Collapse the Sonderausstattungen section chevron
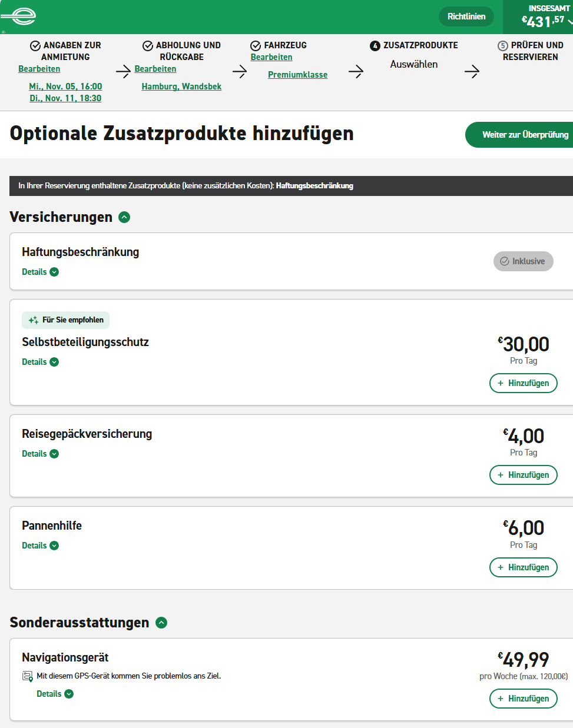The width and height of the screenshot is (573, 728). click(161, 623)
